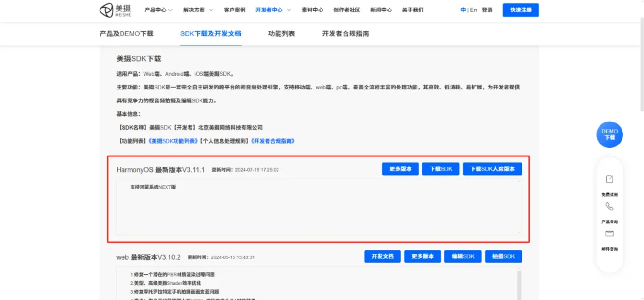Switch to the 产品及DEMO下载 tab

click(126, 33)
